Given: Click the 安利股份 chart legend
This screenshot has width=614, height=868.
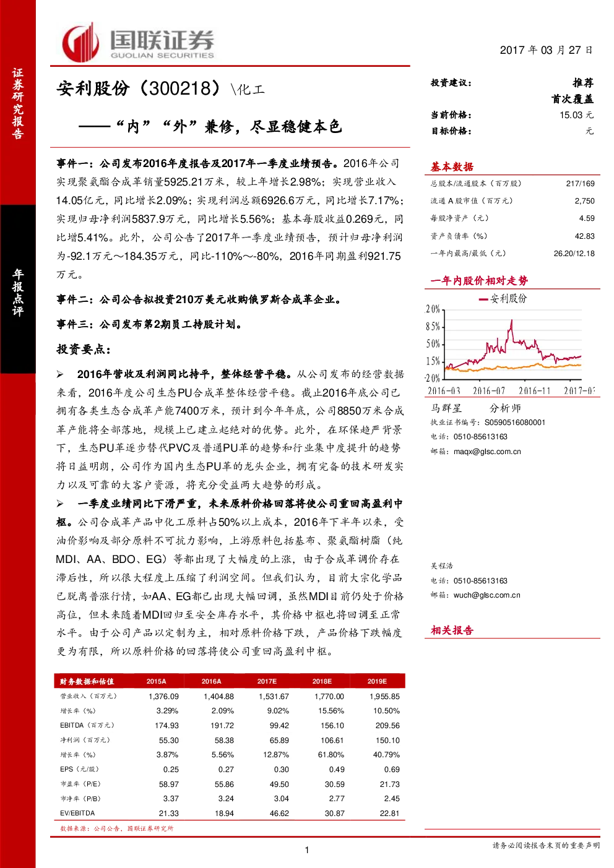Looking at the screenshot, I should click(x=503, y=299).
